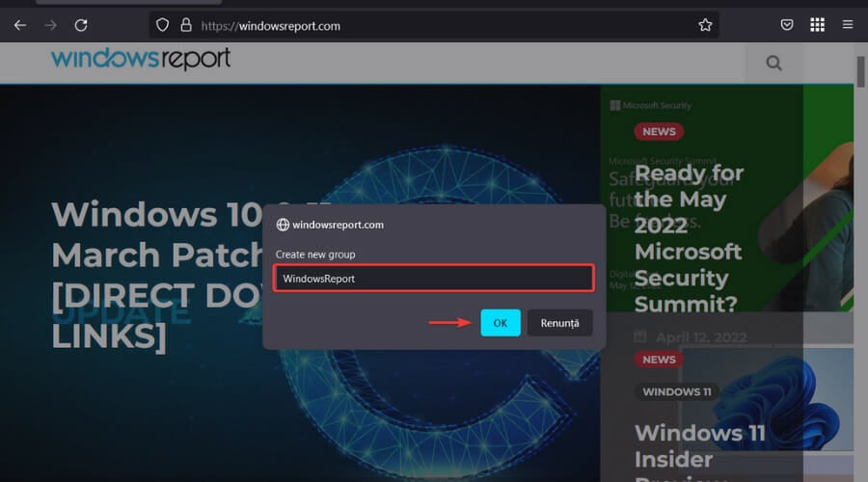
Task: Open the tracking protection shield icon
Action: coord(162,25)
